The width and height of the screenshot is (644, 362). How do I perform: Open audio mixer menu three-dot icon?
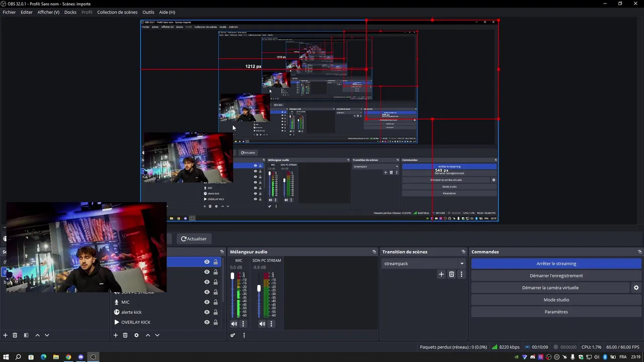point(244,335)
